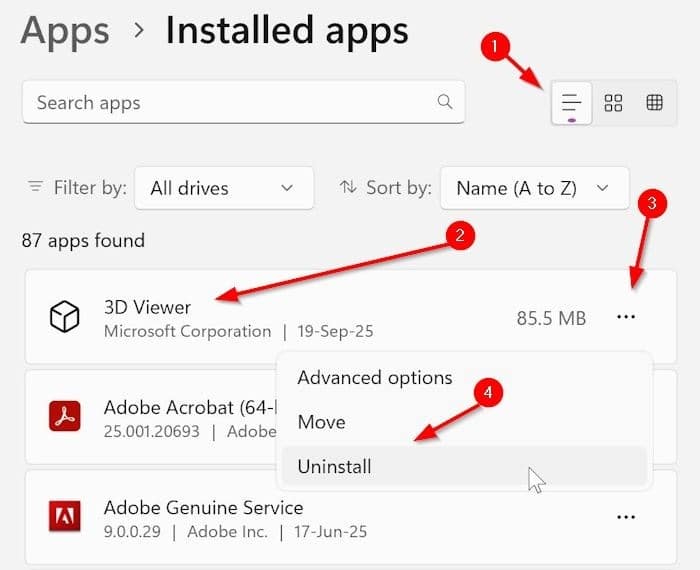Open the All drives filter dropdown

click(x=223, y=188)
